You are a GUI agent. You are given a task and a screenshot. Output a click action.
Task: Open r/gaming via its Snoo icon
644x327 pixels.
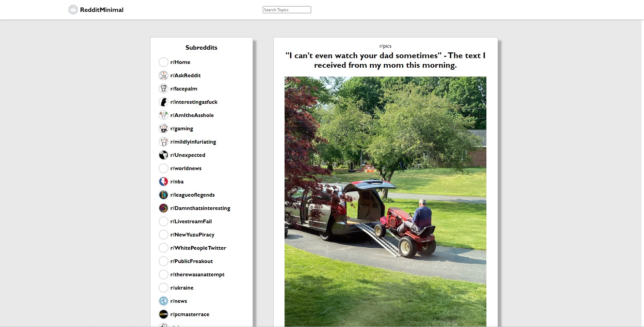(163, 128)
